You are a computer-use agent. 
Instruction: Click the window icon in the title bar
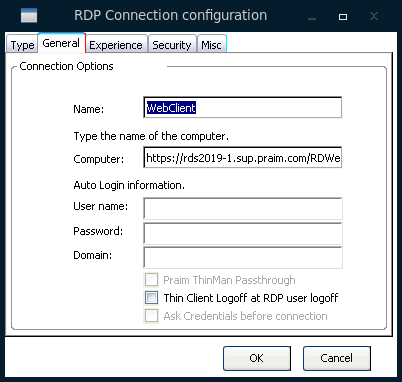pos(29,16)
